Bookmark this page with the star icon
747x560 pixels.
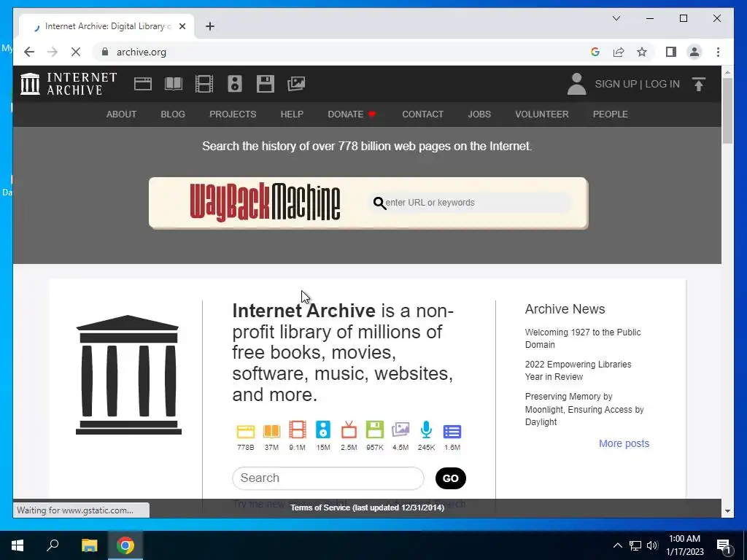[642, 52]
